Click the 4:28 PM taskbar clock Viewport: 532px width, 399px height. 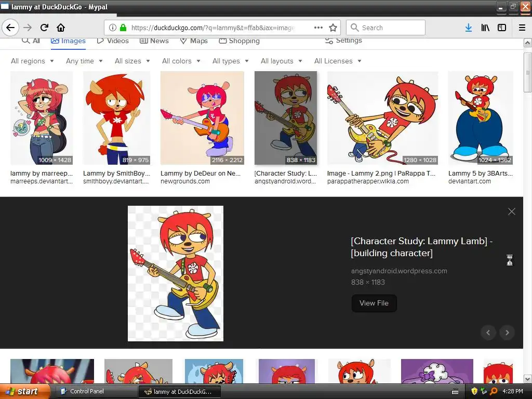[x=513, y=391]
